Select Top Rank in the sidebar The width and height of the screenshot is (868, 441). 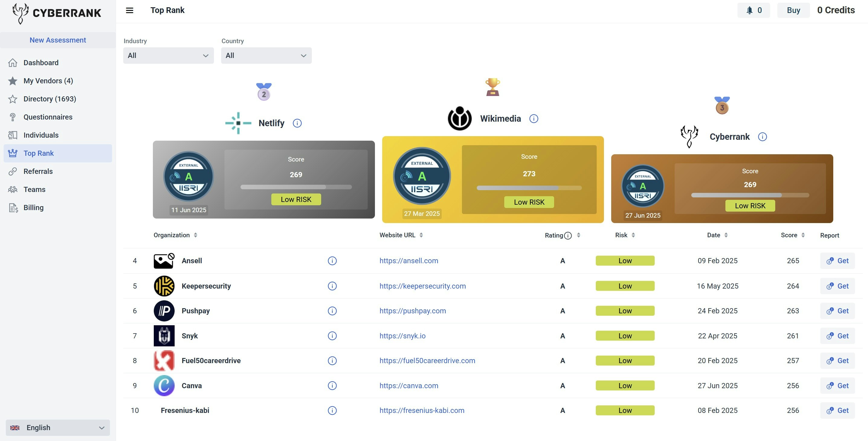pos(58,154)
